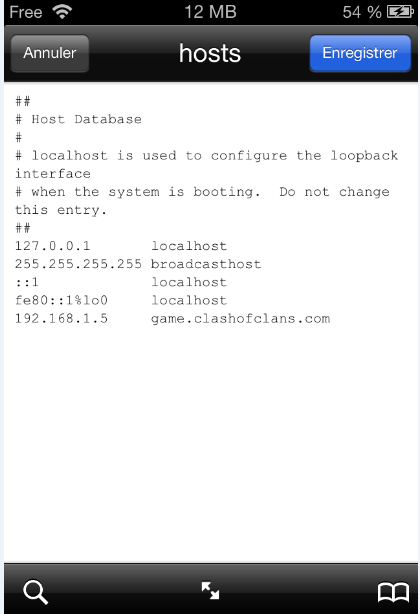Toggle fullscreen with the expand arrows icon
420x614 pixels.
210,590
